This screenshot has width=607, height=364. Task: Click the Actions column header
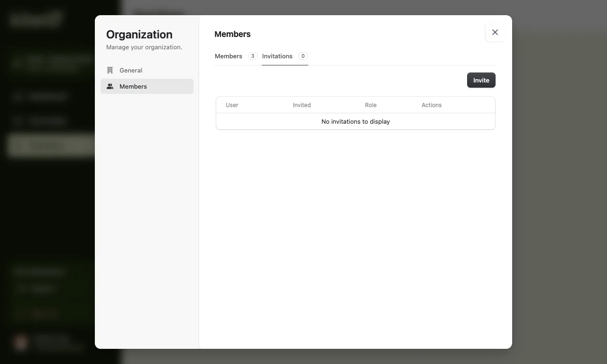click(x=431, y=105)
